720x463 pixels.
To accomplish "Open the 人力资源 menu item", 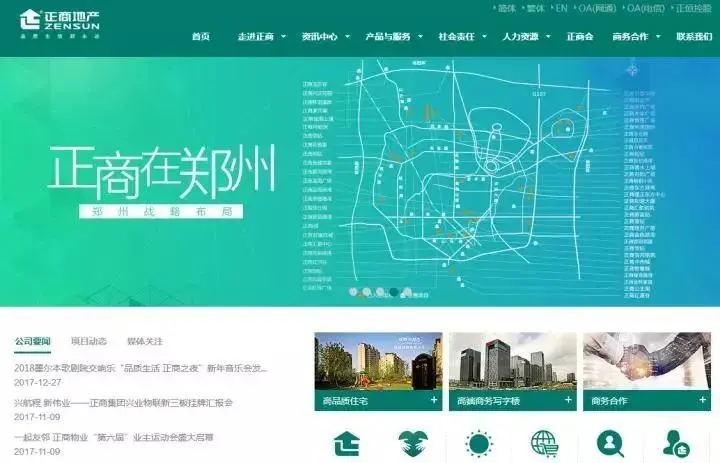I will pos(520,36).
